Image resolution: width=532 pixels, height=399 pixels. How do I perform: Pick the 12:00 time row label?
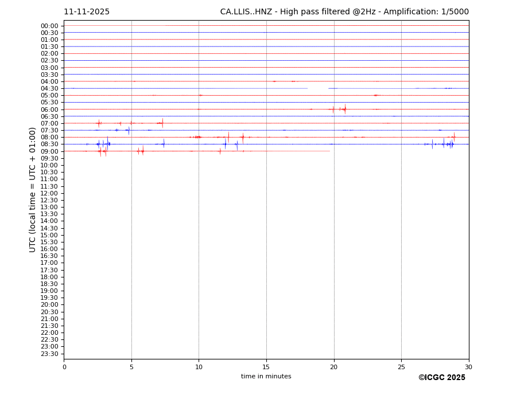[49, 193]
